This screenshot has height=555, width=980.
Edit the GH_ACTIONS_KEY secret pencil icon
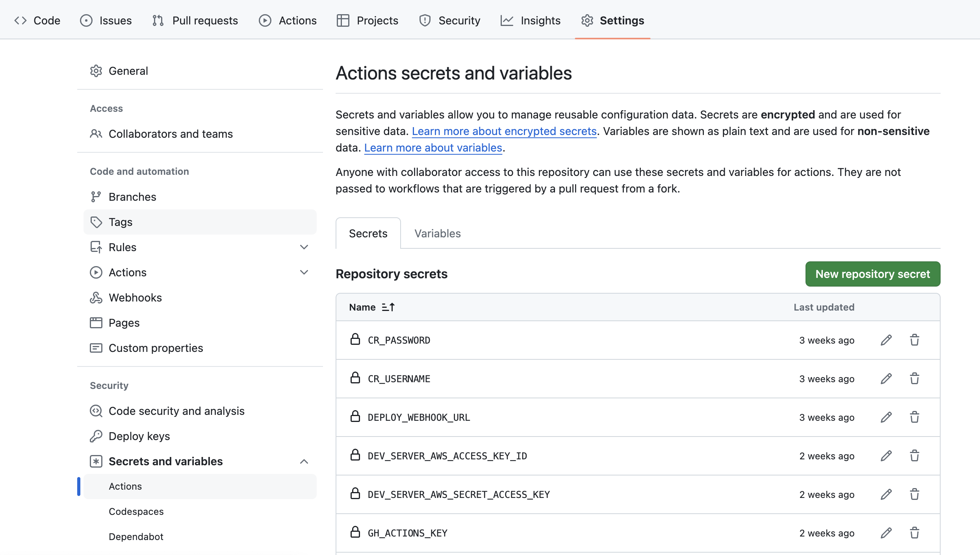(886, 533)
